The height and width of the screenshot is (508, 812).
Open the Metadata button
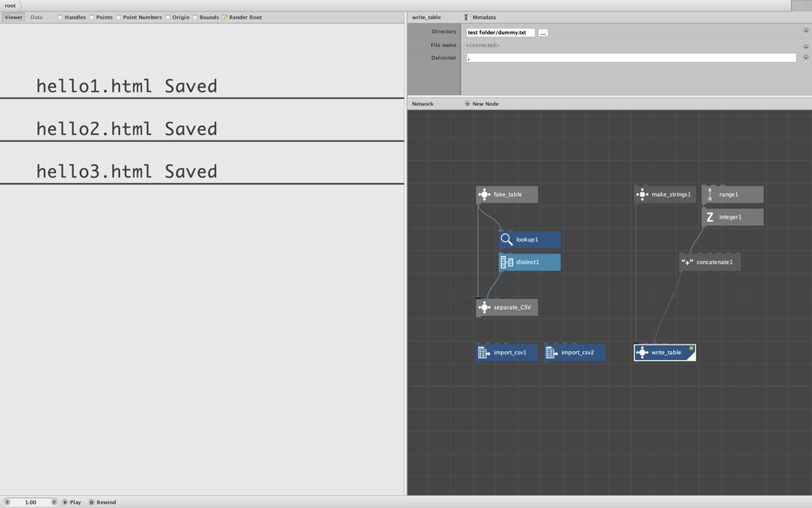tap(481, 17)
